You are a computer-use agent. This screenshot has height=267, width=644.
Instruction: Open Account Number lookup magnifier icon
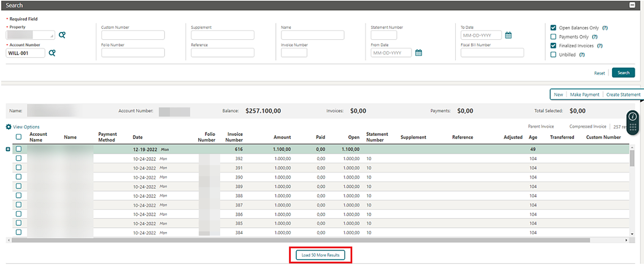pyautogui.click(x=52, y=53)
